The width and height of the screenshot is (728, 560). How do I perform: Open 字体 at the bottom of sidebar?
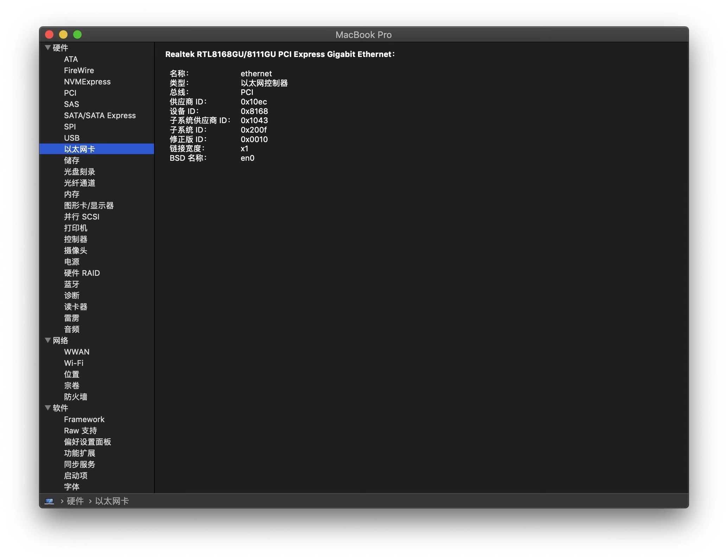click(72, 487)
